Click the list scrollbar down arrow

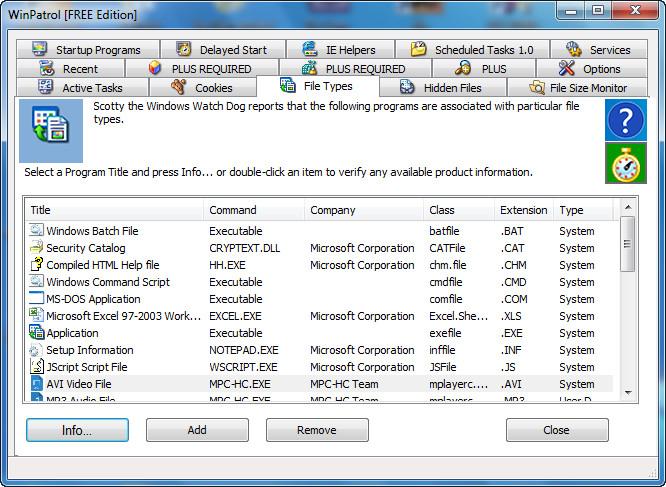(x=628, y=393)
